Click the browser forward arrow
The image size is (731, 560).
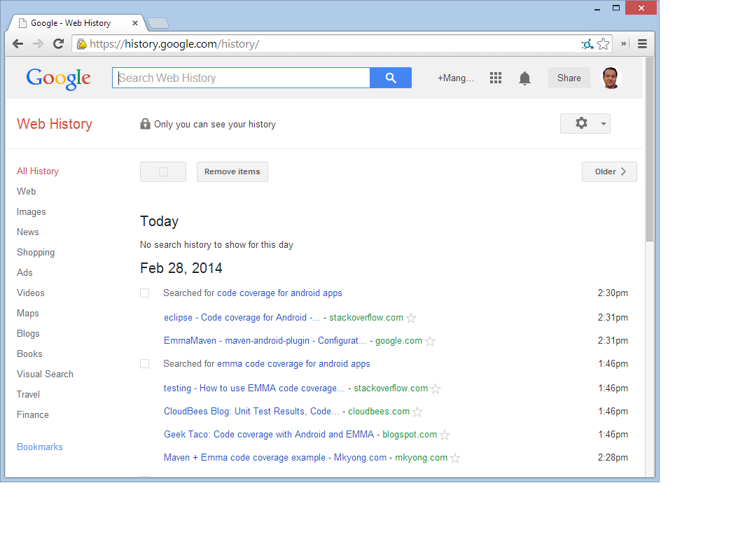click(x=38, y=44)
